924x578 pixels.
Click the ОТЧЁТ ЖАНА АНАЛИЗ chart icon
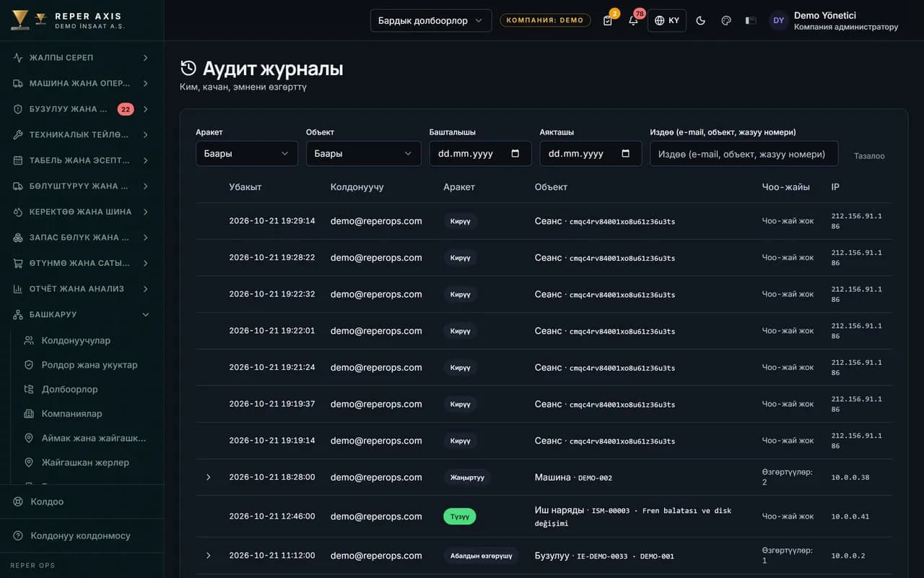click(x=18, y=288)
